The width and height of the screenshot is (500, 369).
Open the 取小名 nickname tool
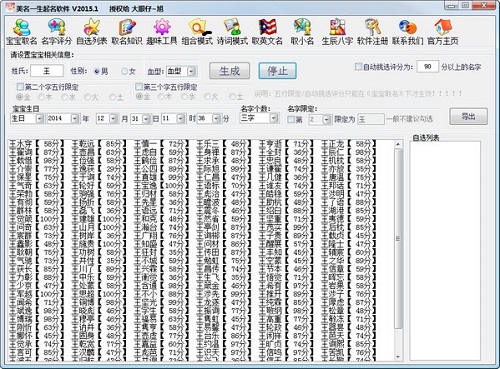pyautogui.click(x=302, y=32)
